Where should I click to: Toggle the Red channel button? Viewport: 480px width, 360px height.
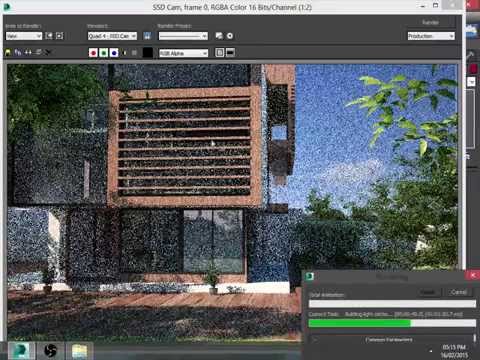click(x=93, y=53)
